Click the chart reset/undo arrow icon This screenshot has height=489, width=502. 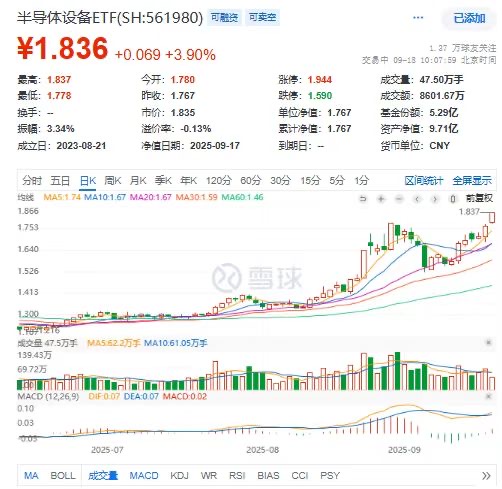[363, 199]
